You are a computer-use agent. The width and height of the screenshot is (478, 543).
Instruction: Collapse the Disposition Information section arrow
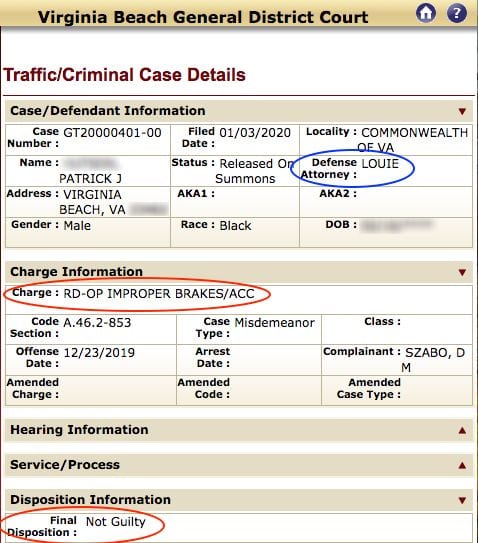point(462,500)
